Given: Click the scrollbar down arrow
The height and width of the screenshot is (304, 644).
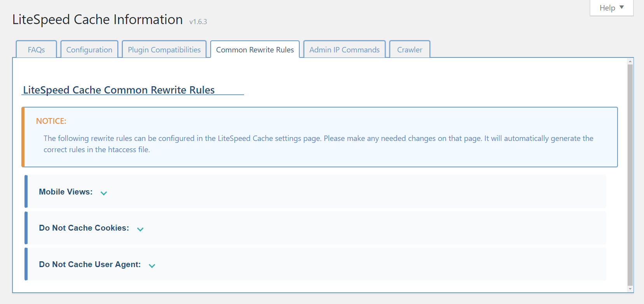Looking at the screenshot, I should (x=630, y=289).
